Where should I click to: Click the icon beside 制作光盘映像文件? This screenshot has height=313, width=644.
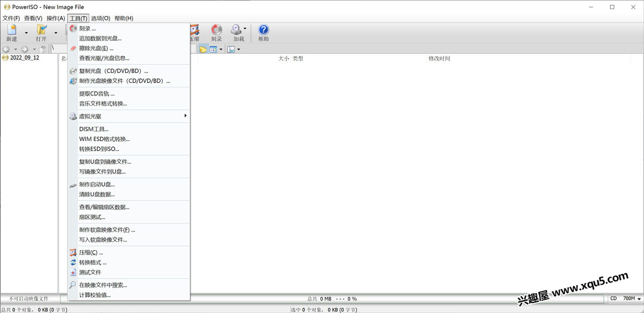[x=74, y=81]
